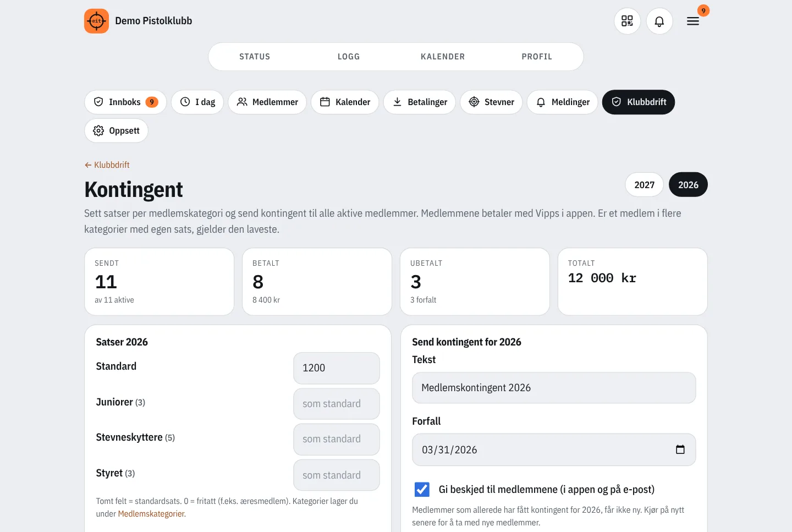Go to the LOGG tab
This screenshot has height=532, width=792.
coord(349,57)
